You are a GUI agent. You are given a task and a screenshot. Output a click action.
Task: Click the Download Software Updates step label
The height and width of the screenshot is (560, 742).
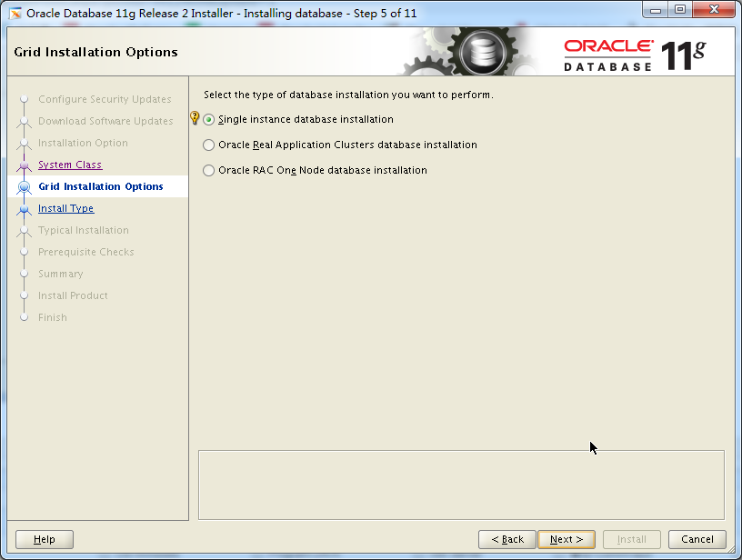[105, 121]
